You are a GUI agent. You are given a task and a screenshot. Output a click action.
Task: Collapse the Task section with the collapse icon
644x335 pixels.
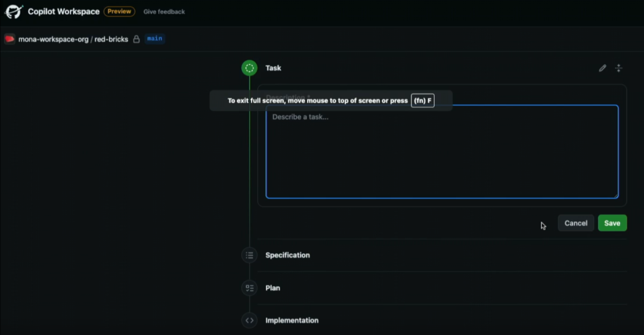pos(618,68)
